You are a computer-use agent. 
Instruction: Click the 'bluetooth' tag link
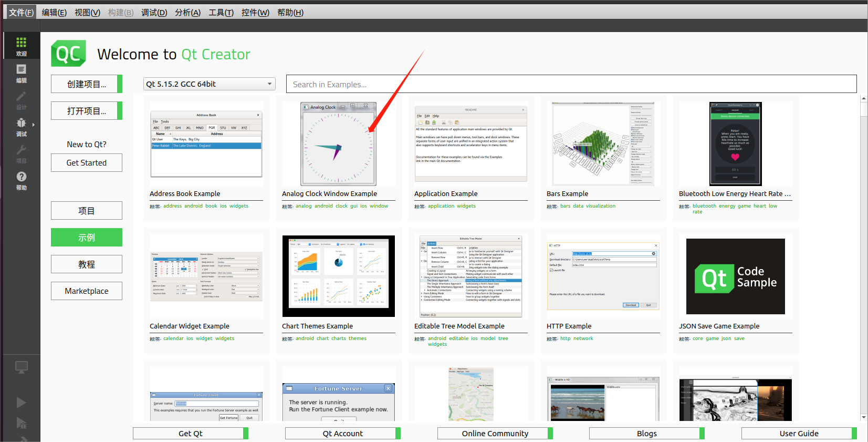click(x=704, y=206)
